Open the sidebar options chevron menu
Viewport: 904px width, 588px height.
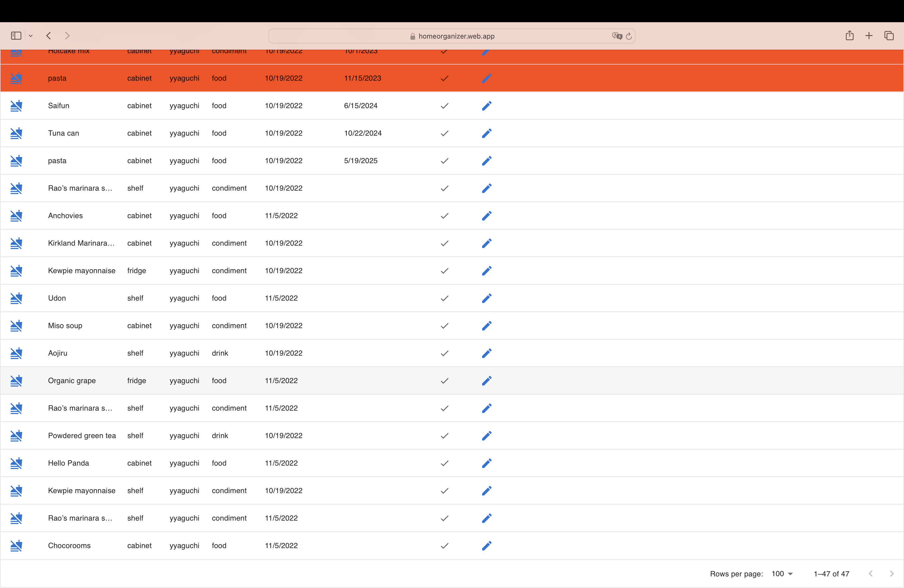pyautogui.click(x=31, y=36)
